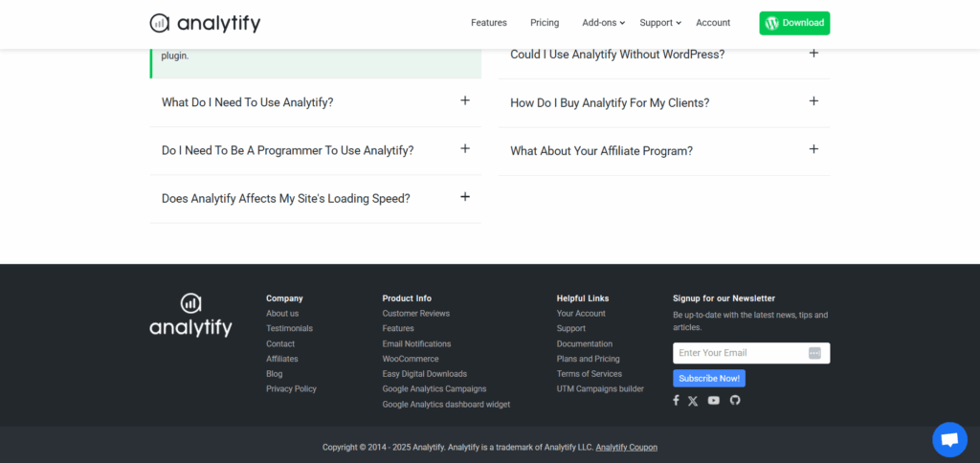
Task: Open the Email Notifications footer link
Action: point(417,344)
